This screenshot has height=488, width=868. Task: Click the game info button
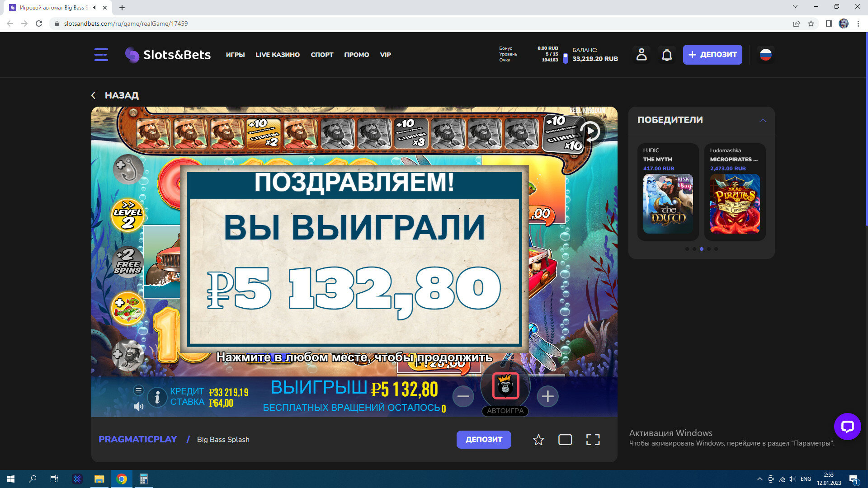click(157, 397)
